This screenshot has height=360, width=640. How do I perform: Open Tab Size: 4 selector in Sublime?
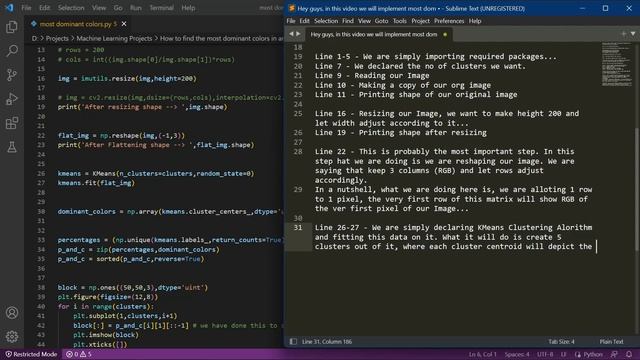pos(561,342)
